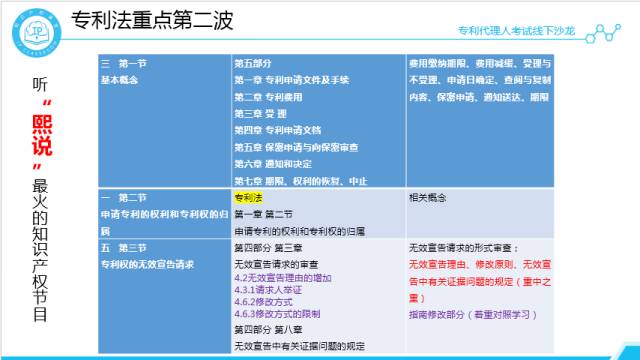Select the cell heading 三 第一节
This screenshot has width=640, height=360.
[x=124, y=63]
